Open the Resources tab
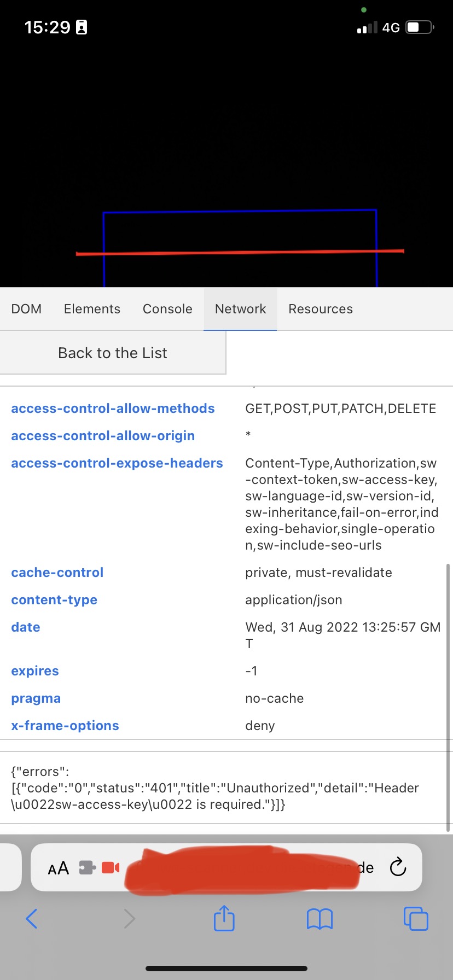 pos(321,309)
